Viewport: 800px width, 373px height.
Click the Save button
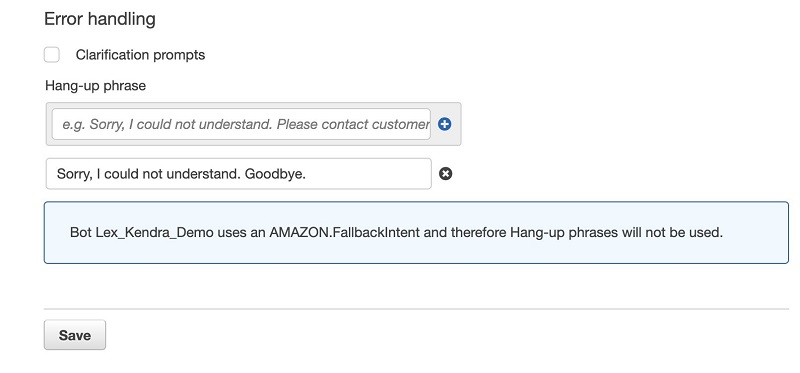75,335
